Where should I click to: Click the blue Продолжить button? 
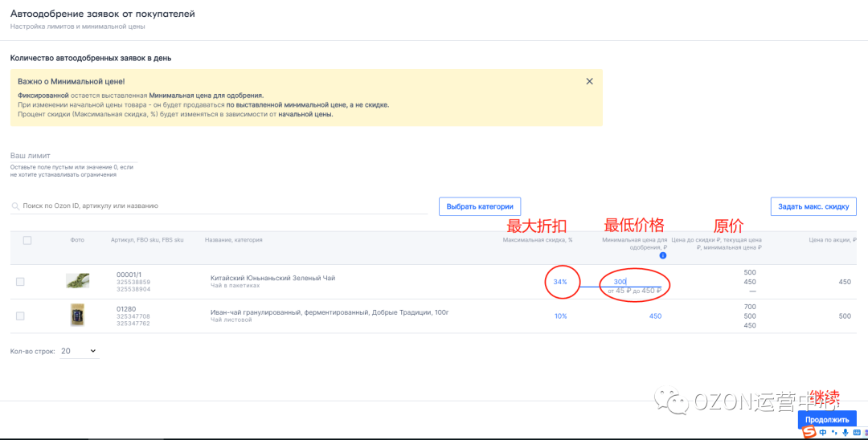coord(827,420)
